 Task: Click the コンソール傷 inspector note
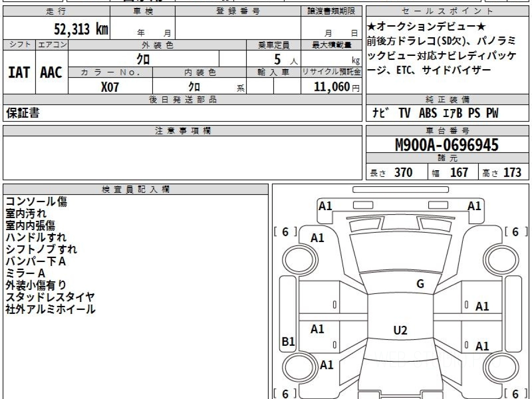37,202
